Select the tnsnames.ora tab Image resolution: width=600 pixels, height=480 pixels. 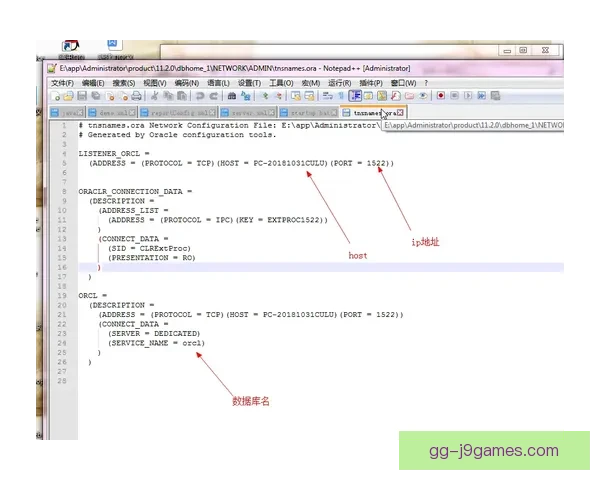373,113
